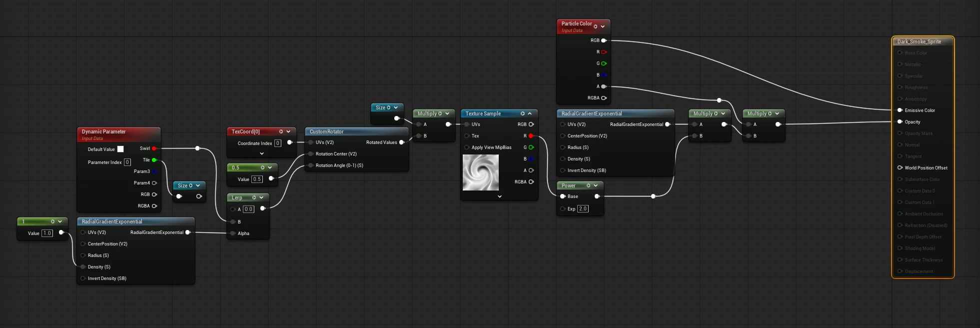Click Texture Sample's green G output pin
Image resolution: width=980 pixels, height=328 pixels.
[531, 147]
